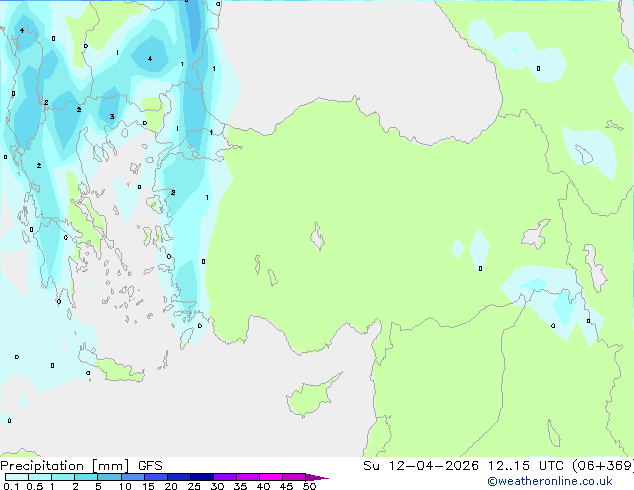Click legend label '25'
Screen dimensions: 634x490
pos(194,486)
